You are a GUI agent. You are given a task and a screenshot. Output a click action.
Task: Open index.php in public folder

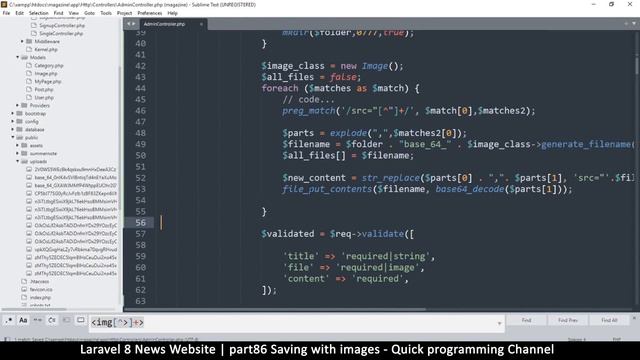40,298
